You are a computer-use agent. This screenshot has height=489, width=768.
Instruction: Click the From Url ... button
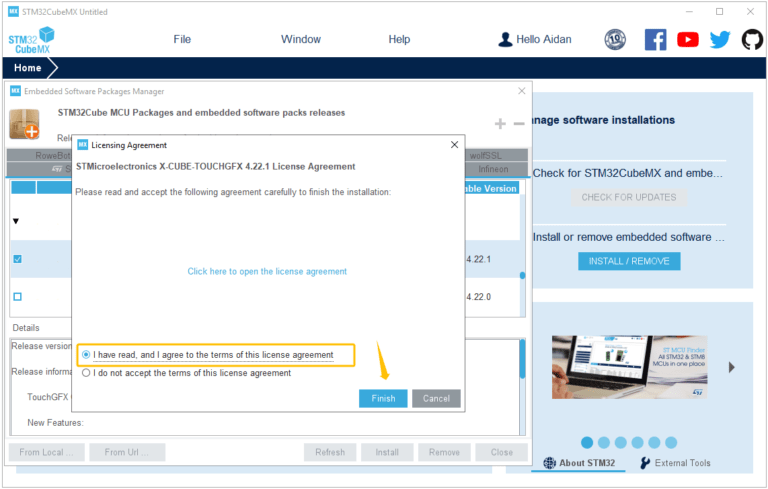click(x=127, y=452)
